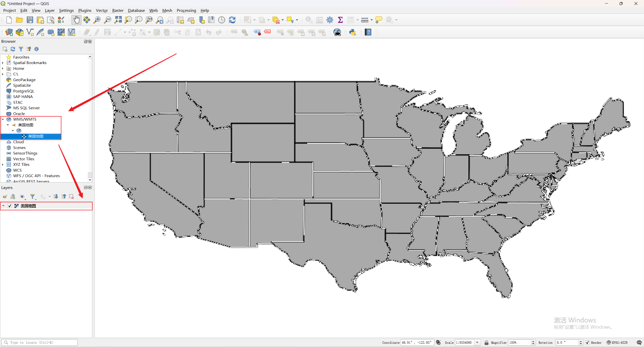Open the Processing Toolbox gear icon

(x=330, y=20)
